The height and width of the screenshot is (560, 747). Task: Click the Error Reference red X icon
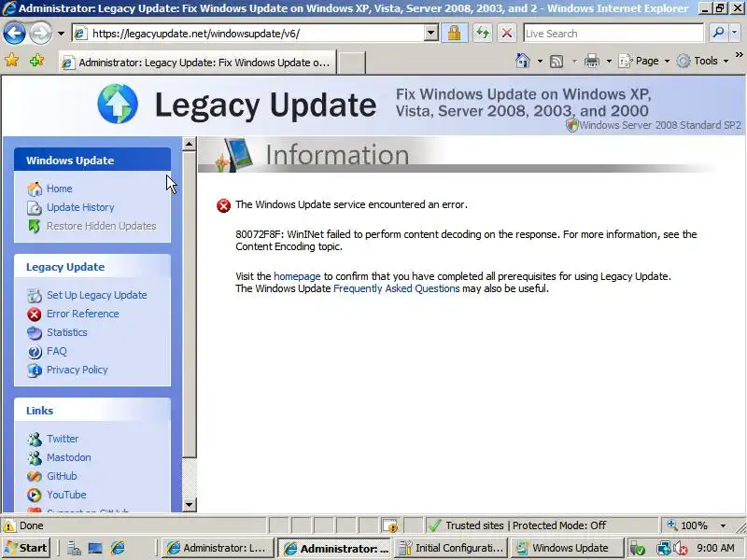coord(35,315)
